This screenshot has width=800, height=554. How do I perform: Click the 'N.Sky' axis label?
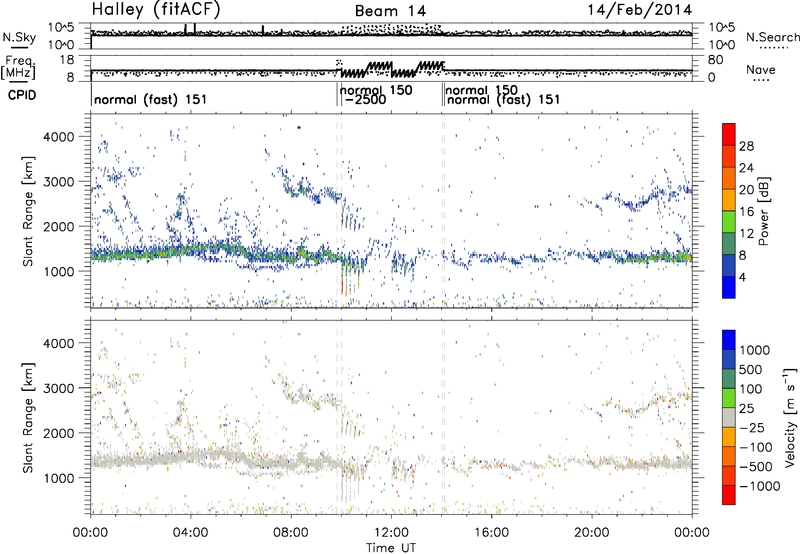(19, 37)
